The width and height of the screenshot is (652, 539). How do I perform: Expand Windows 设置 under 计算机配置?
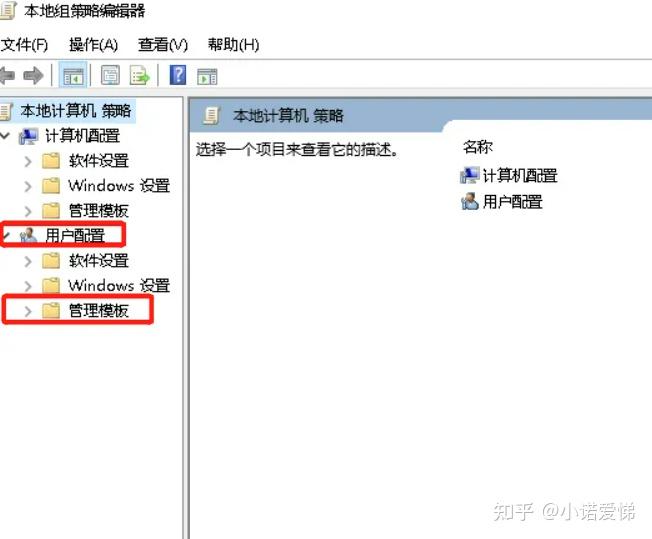[28, 186]
